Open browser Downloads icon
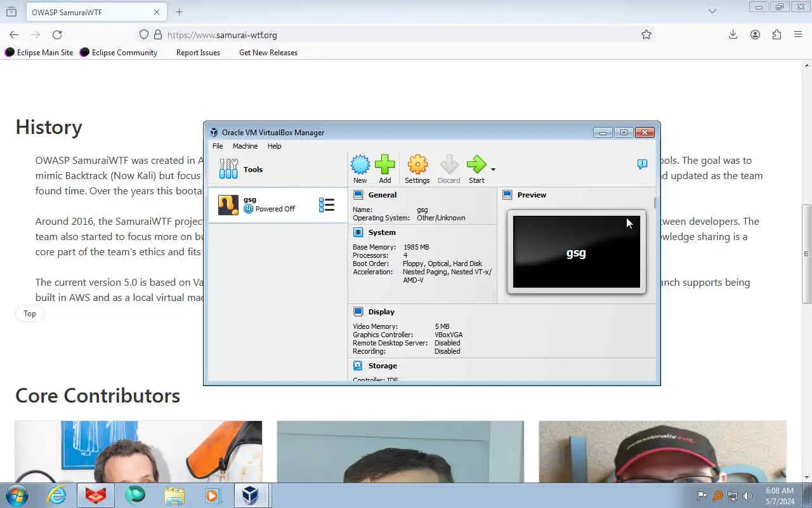Image resolution: width=812 pixels, height=508 pixels. (x=733, y=35)
